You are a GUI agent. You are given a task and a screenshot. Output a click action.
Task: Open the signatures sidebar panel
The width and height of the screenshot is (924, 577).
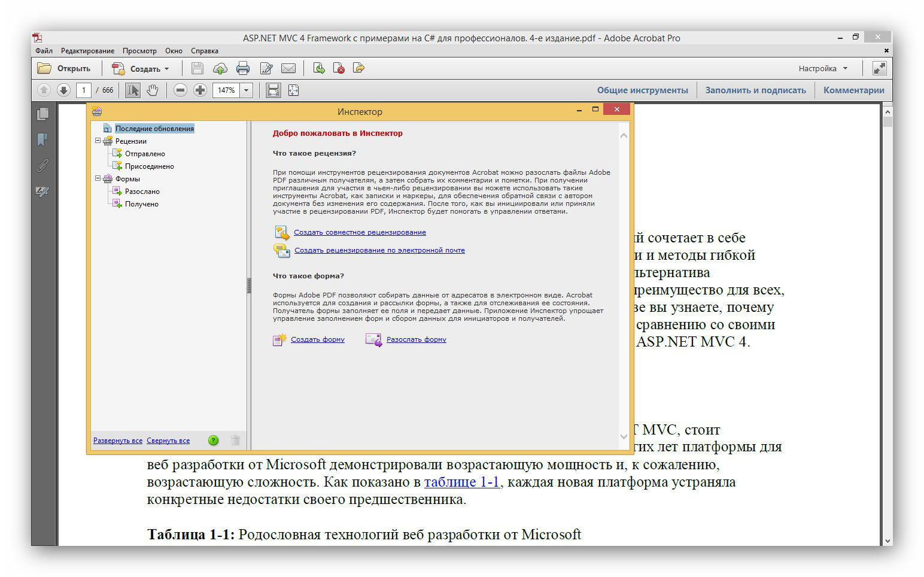42,192
